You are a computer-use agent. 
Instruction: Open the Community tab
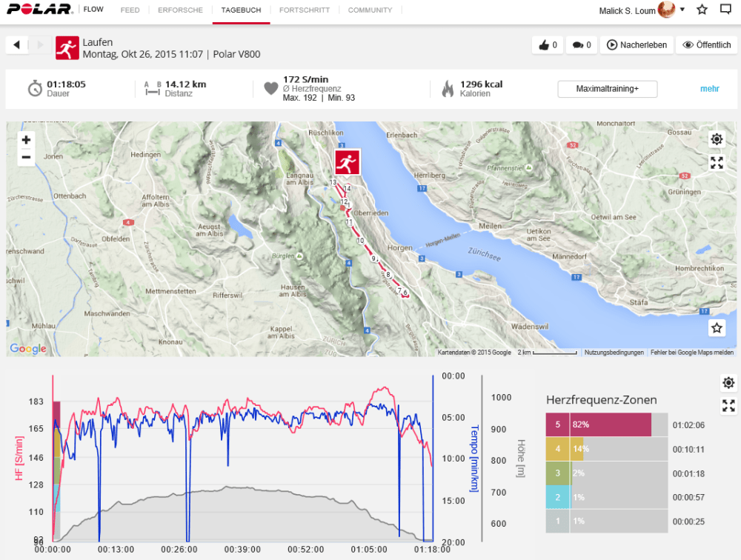(370, 10)
